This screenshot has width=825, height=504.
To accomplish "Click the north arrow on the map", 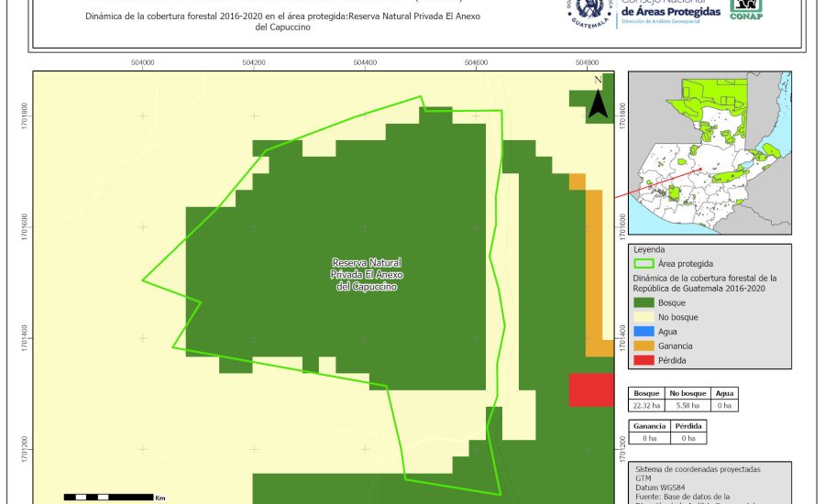I will pos(598,97).
